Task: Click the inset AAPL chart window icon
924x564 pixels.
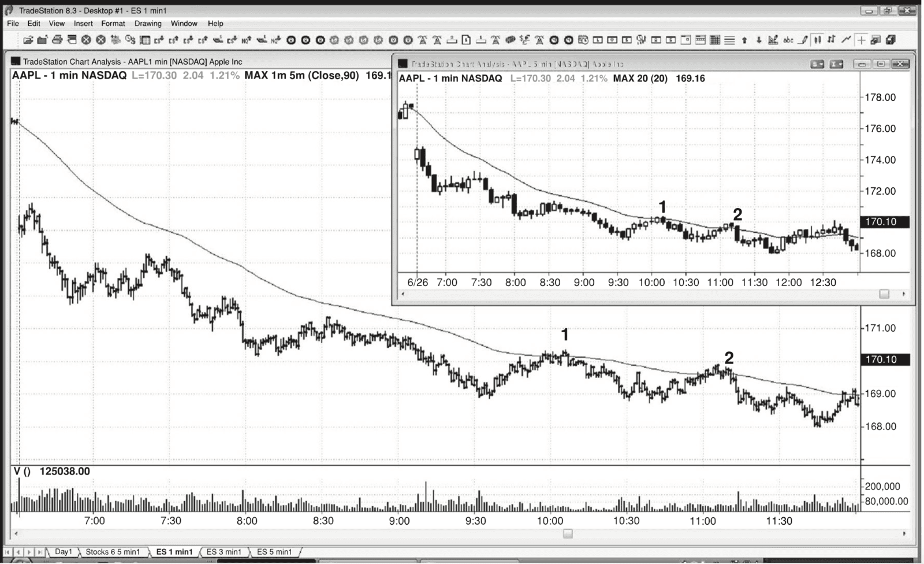Action: click(x=403, y=64)
